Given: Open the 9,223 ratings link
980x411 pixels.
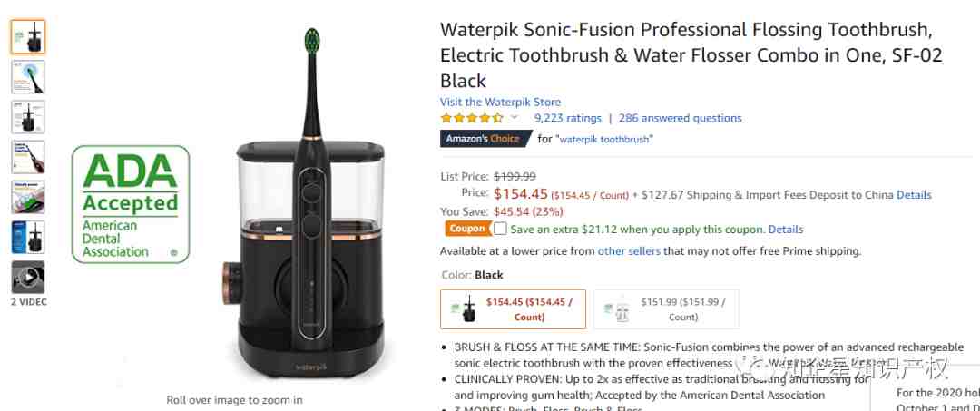Looking at the screenshot, I should [x=567, y=118].
